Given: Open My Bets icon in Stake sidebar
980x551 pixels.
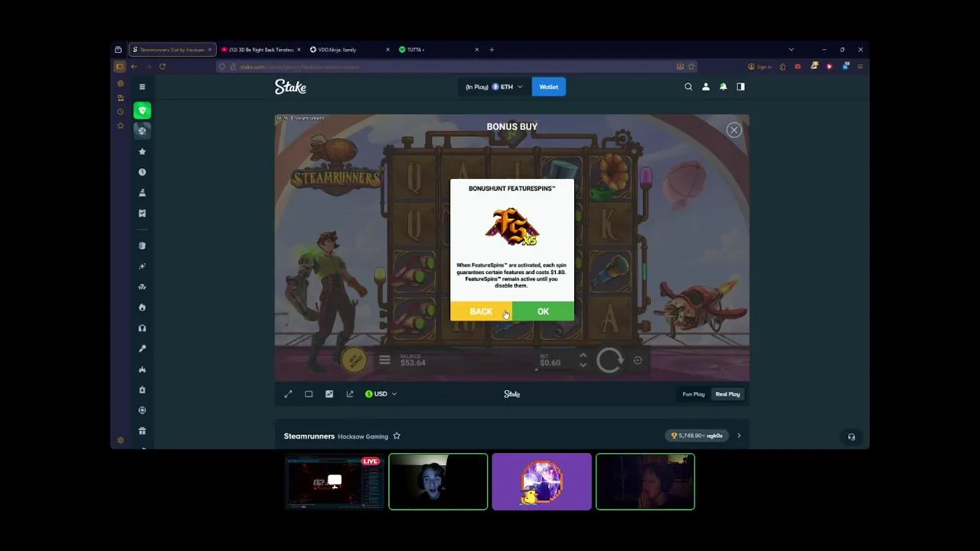Looking at the screenshot, I should tap(142, 214).
